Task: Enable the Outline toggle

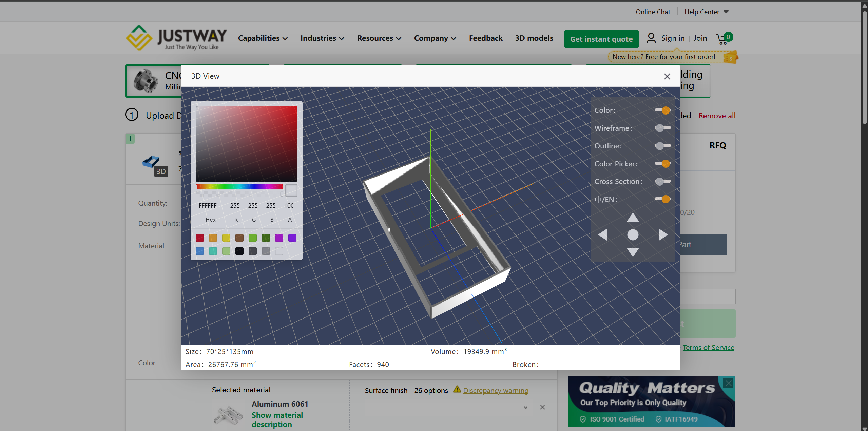Action: click(662, 146)
